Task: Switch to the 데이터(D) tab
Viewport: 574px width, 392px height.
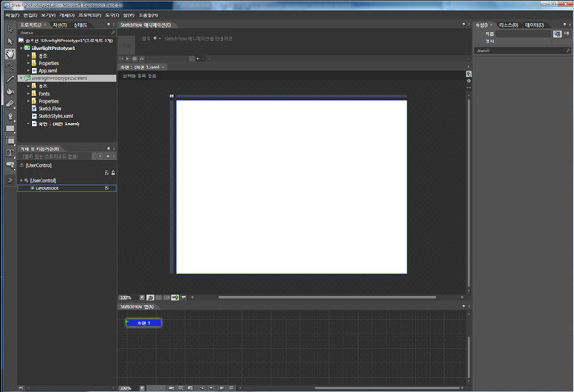Action: (534, 25)
